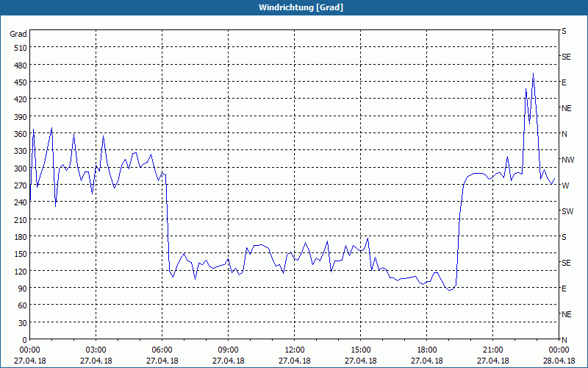Viewport: 588px width, 368px height.
Task: Click the 06:00 time label
Action: 162,350
